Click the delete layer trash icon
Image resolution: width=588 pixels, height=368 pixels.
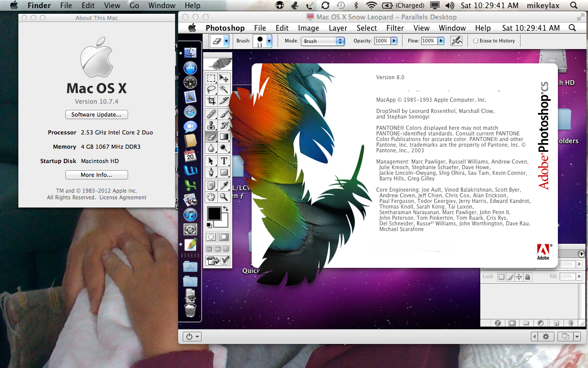tap(570, 323)
